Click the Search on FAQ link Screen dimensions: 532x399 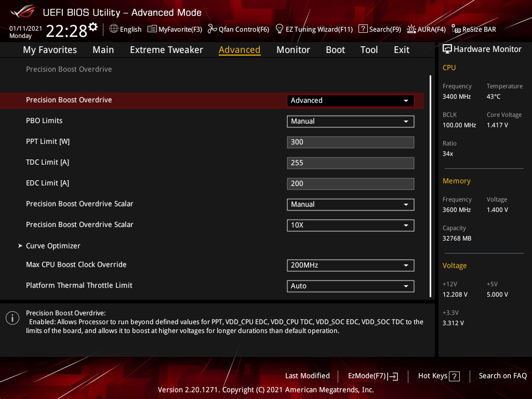tap(502, 376)
